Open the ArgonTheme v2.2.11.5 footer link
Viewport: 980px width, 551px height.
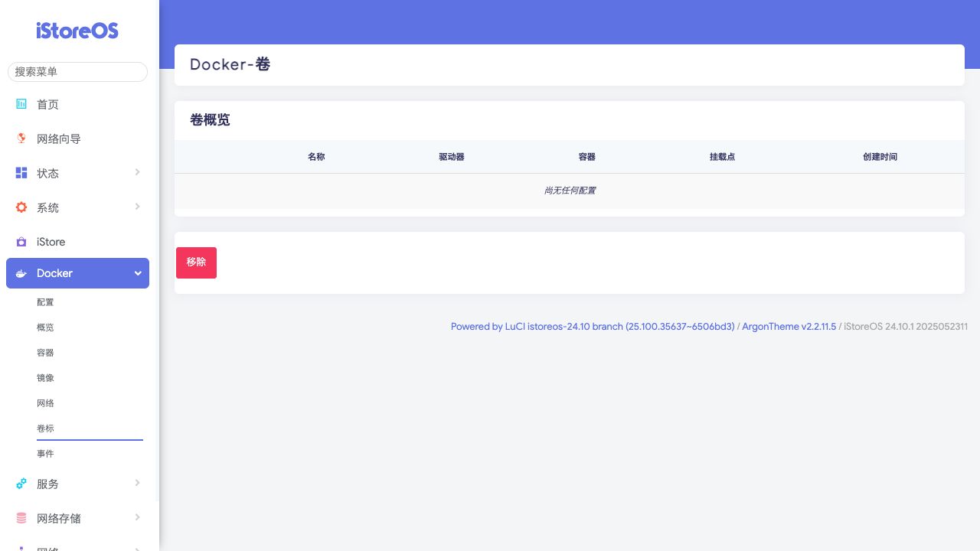click(789, 327)
